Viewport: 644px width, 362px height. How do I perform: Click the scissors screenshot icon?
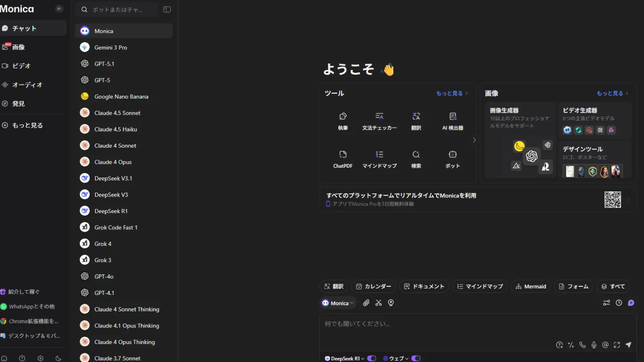click(378, 303)
